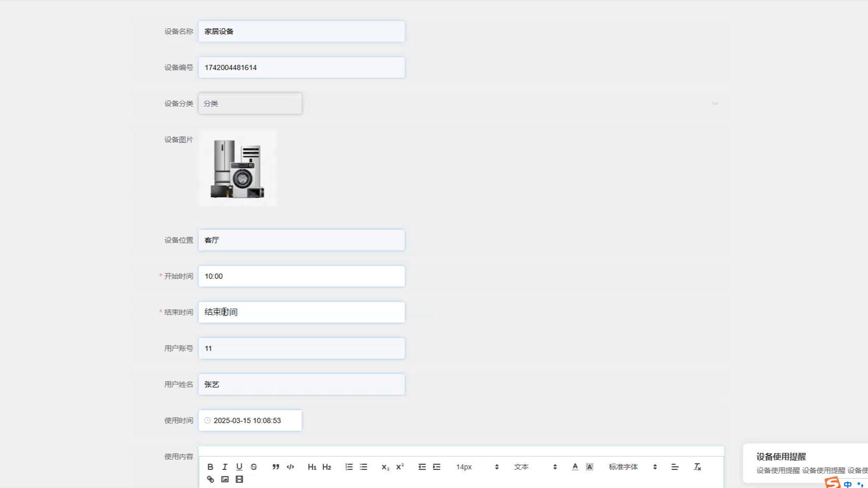Insert a hyperlink in the editor

210,479
